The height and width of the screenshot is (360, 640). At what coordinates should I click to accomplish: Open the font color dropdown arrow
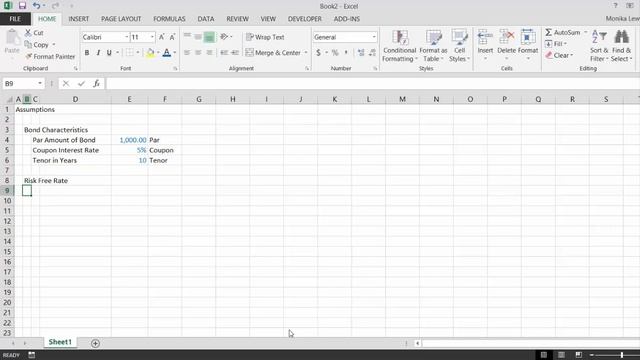(175, 53)
